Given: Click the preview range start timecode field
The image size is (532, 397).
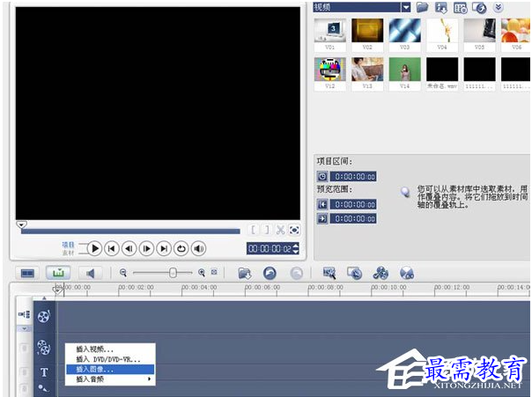Looking at the screenshot, I should 353,204.
